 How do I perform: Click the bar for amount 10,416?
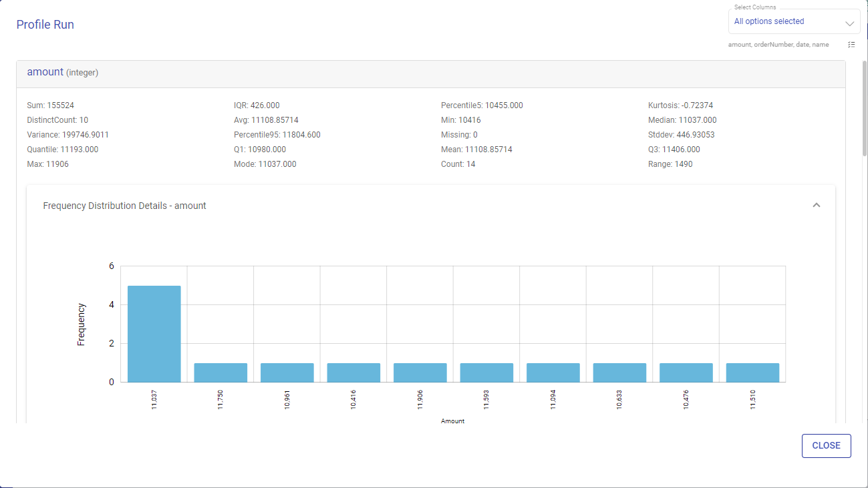[353, 373]
